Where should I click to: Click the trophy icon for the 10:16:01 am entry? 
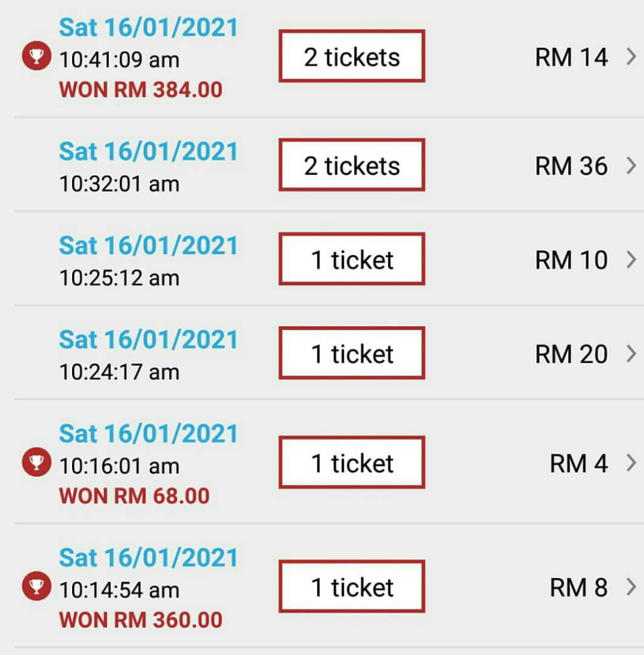click(x=37, y=462)
